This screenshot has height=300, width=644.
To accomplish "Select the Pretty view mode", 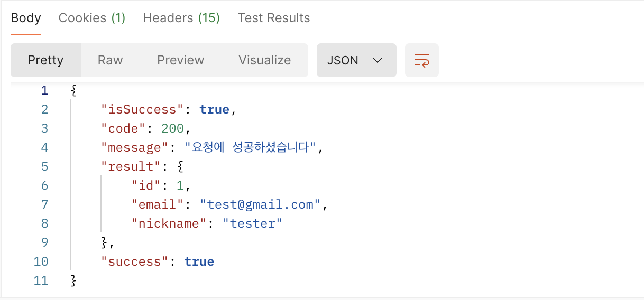I will (45, 60).
